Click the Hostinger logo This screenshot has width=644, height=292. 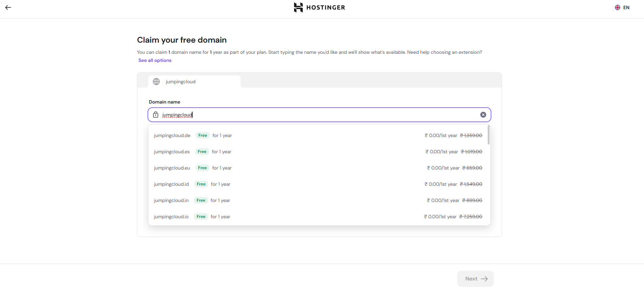pyautogui.click(x=319, y=7)
